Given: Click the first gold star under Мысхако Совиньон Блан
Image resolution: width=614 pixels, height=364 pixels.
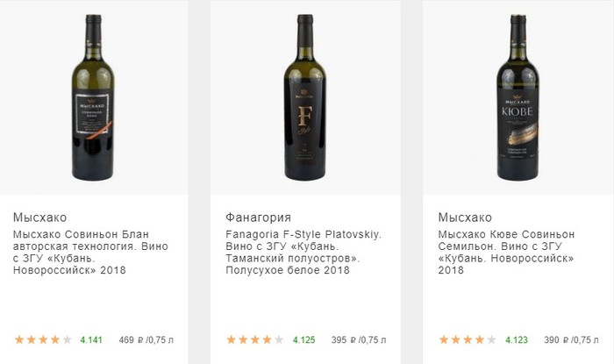Looking at the screenshot, I should point(19,339).
